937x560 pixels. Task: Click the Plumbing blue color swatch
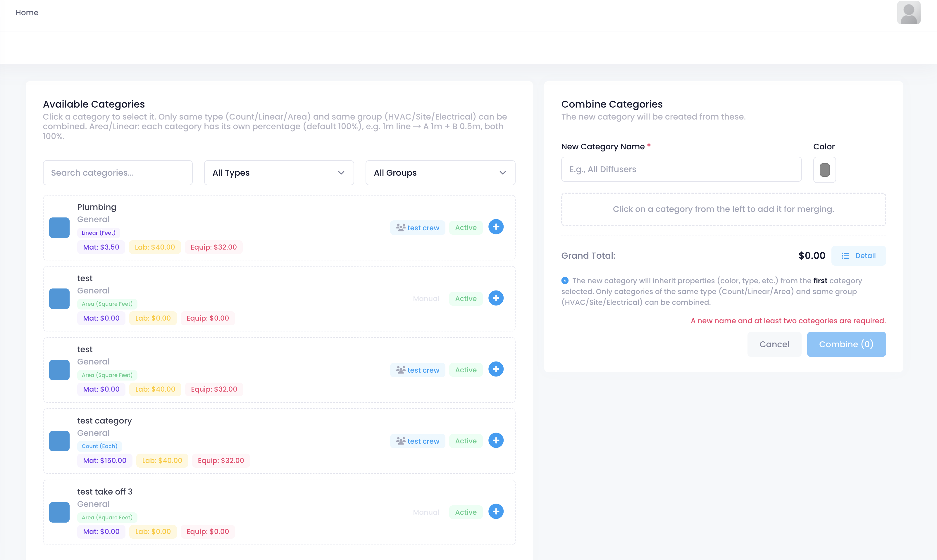(59, 228)
